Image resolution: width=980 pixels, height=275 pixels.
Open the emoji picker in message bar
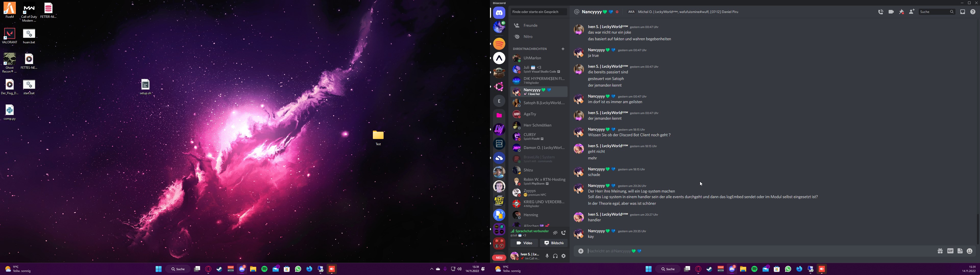coord(969,251)
